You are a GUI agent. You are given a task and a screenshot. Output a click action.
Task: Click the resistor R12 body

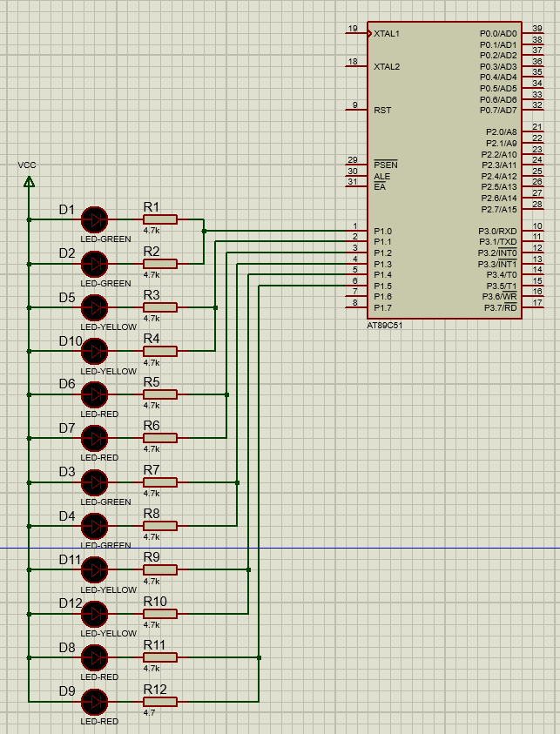point(160,701)
